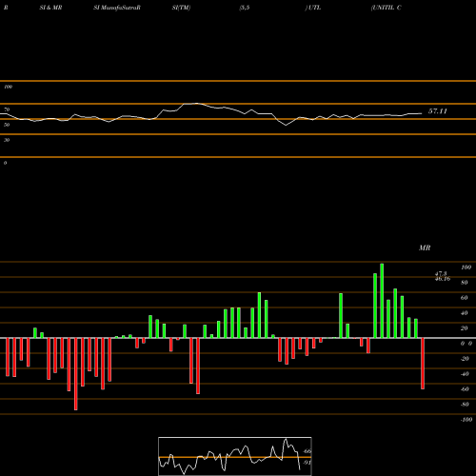Click 80 on the MR axis
This screenshot has width=476, height=476.
pyautogui.click(x=465, y=283)
